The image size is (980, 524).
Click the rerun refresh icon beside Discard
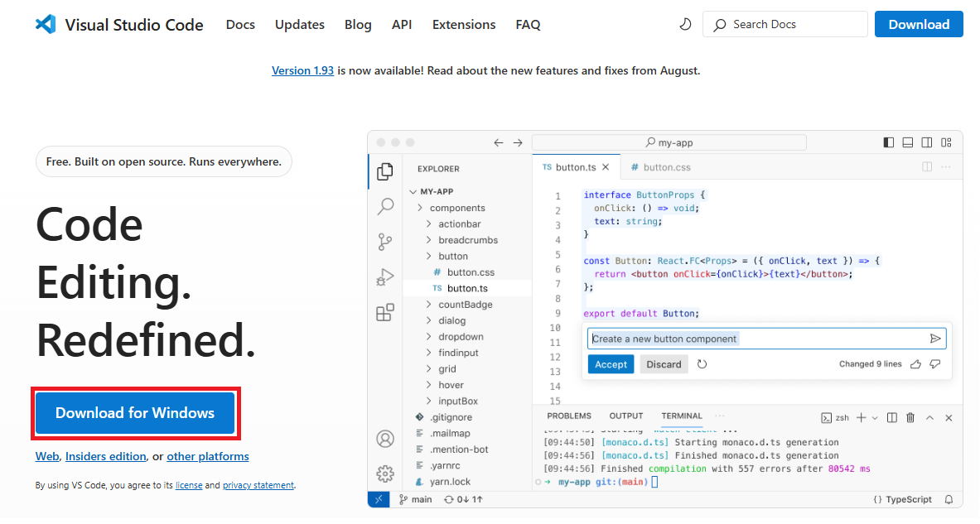702,364
